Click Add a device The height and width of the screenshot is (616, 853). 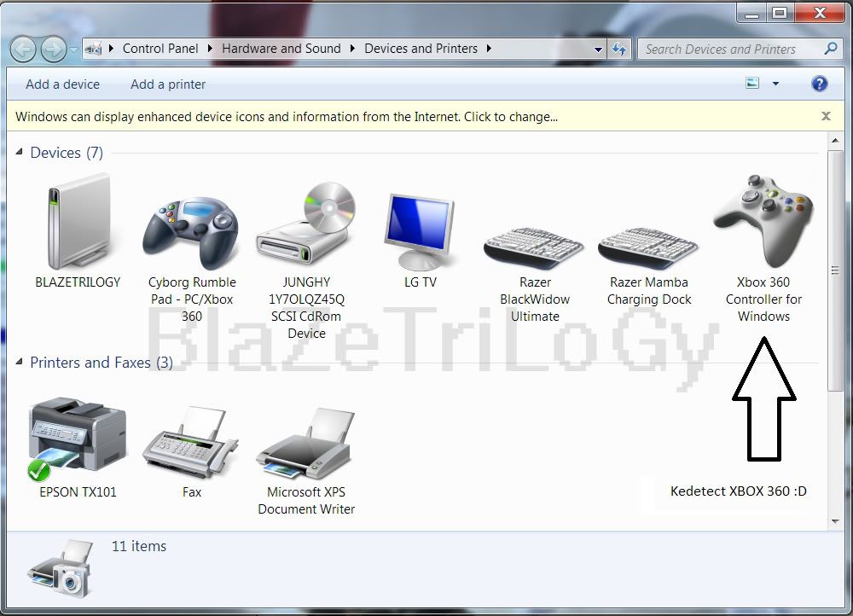tap(62, 84)
